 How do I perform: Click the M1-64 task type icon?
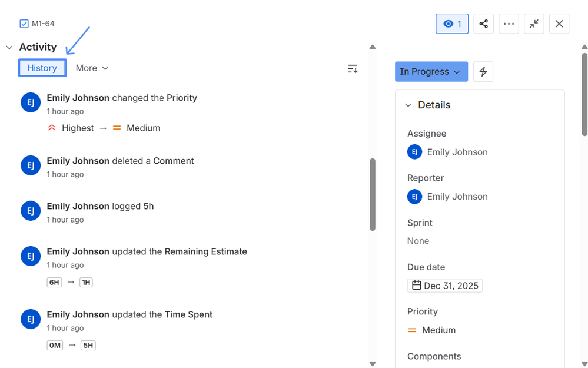click(24, 24)
